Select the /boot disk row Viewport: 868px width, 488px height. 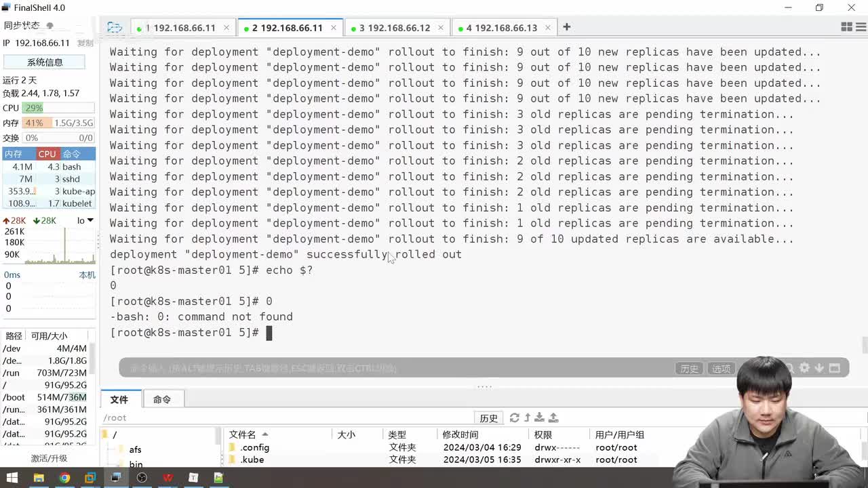click(x=46, y=397)
